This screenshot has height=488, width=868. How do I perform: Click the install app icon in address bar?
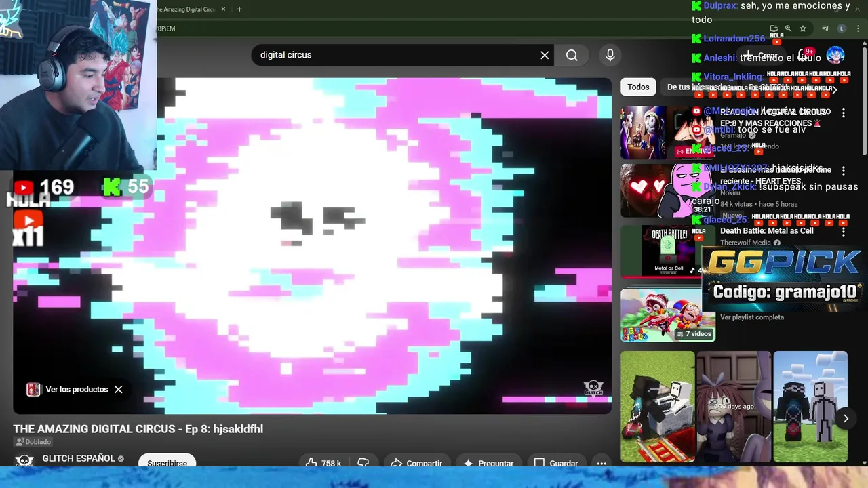(774, 28)
